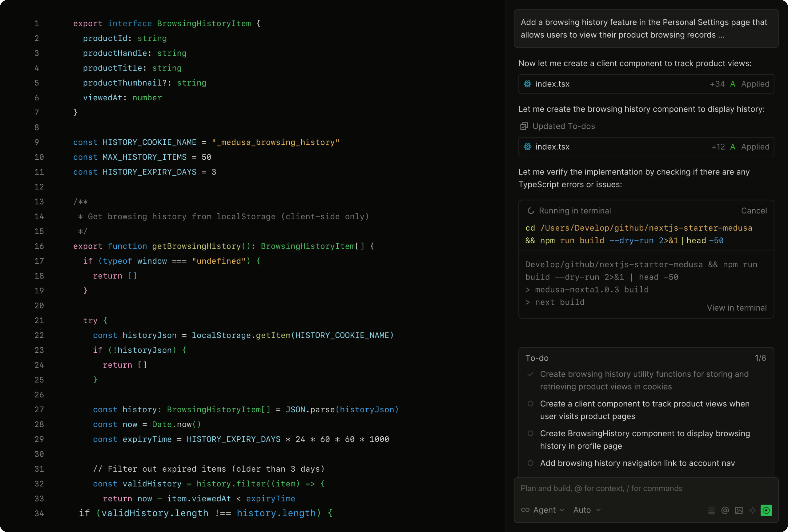The width and height of the screenshot is (788, 532).
Task: Click the React icon on second index.tsx card
Action: (x=528, y=147)
